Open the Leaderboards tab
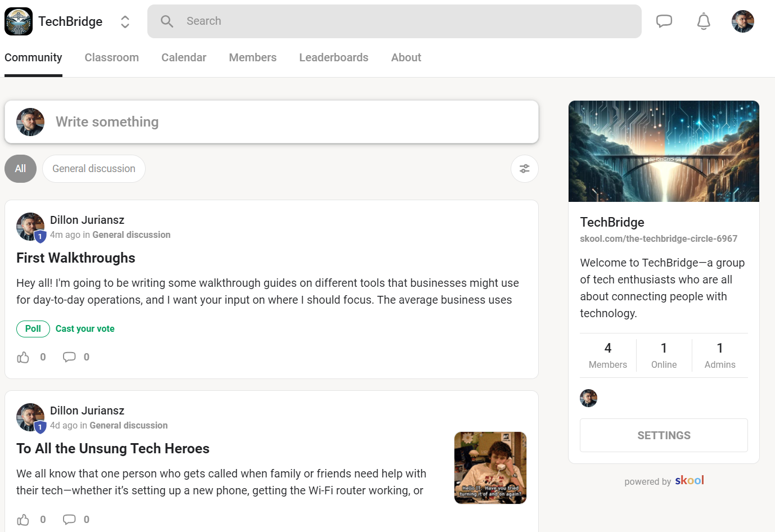 pyautogui.click(x=334, y=57)
